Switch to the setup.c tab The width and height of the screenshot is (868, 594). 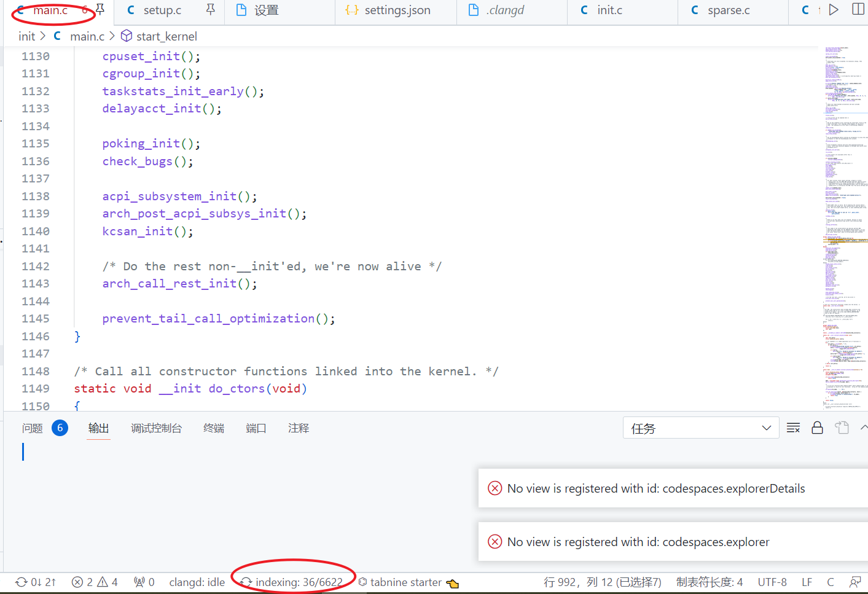(x=162, y=10)
